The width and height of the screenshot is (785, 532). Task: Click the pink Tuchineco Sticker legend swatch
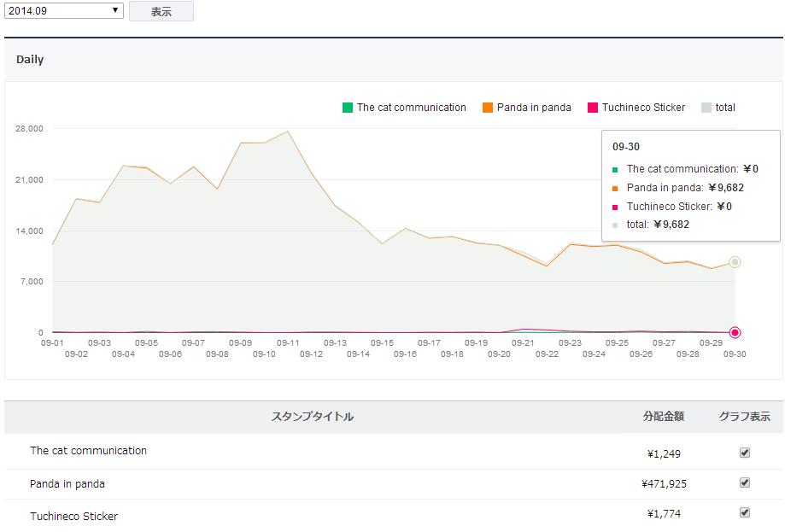593,108
